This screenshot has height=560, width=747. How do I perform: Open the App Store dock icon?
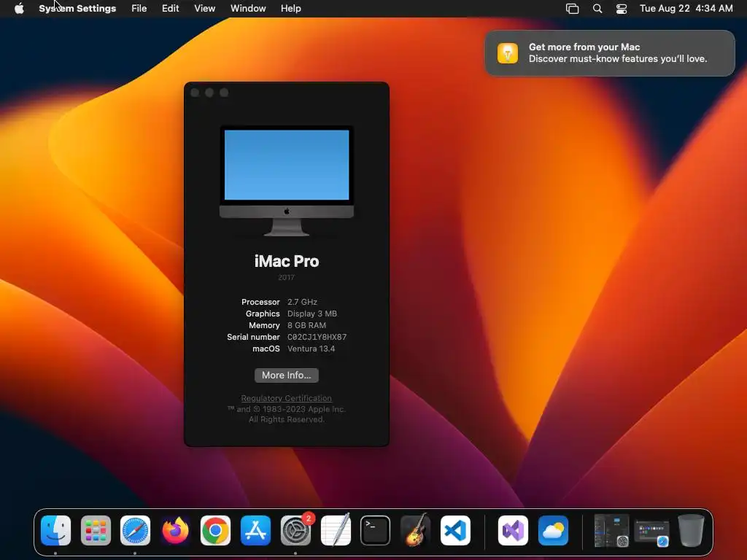click(255, 531)
